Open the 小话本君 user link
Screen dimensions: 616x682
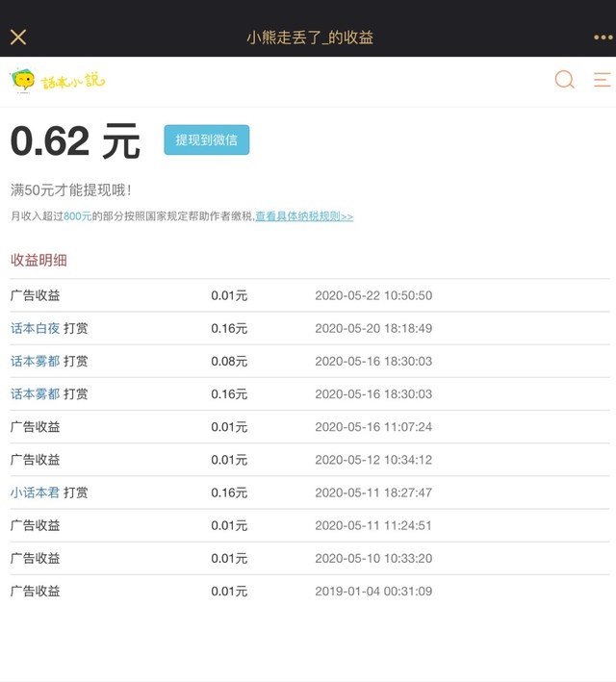point(35,493)
